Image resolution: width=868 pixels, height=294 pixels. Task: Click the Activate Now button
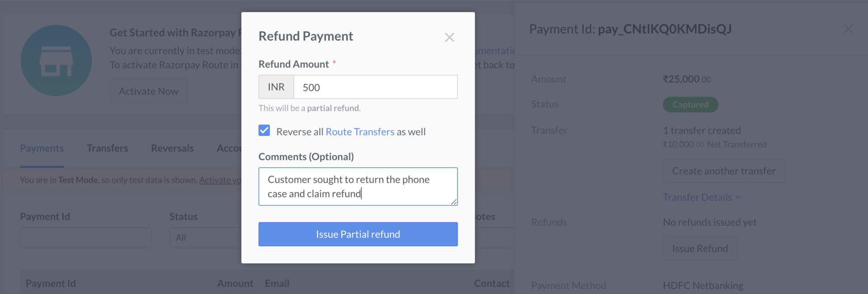tap(148, 91)
